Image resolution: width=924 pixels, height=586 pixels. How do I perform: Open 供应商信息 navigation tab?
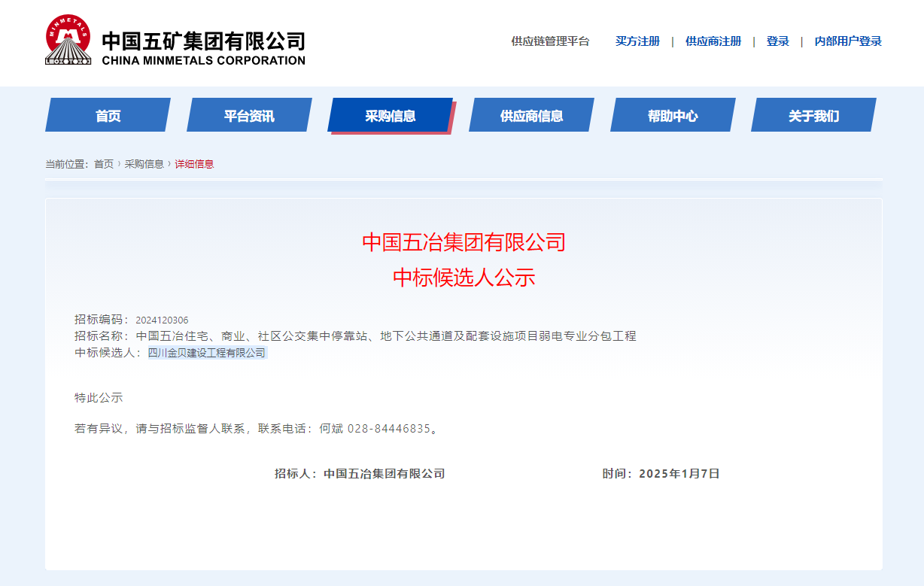click(531, 115)
